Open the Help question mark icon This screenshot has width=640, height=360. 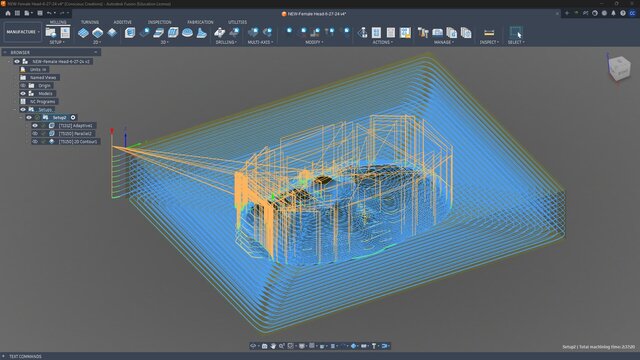(623, 13)
